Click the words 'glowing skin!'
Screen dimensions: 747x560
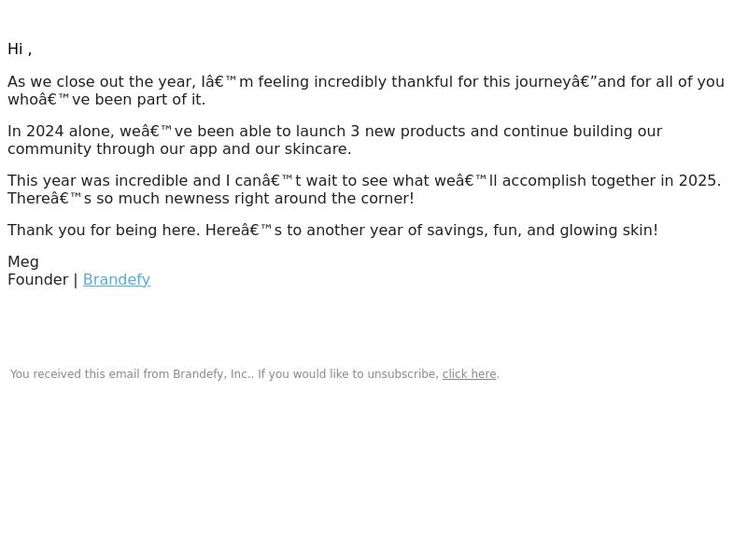tap(609, 231)
